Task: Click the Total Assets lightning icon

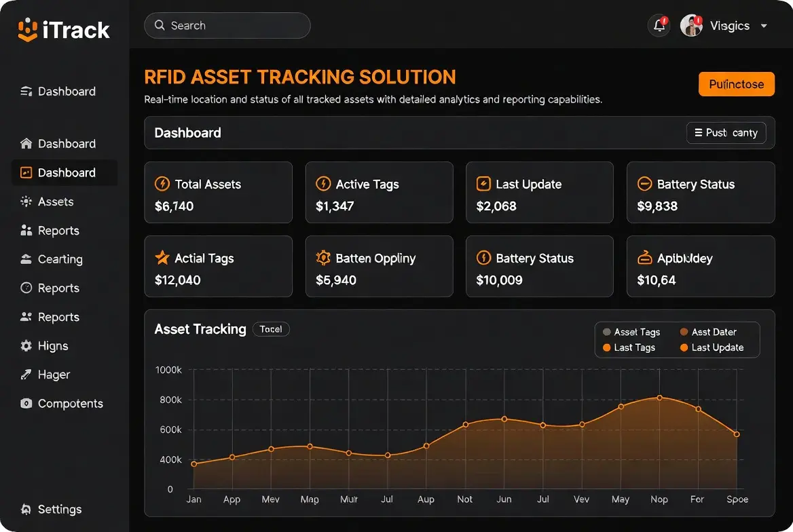Action: click(x=162, y=184)
